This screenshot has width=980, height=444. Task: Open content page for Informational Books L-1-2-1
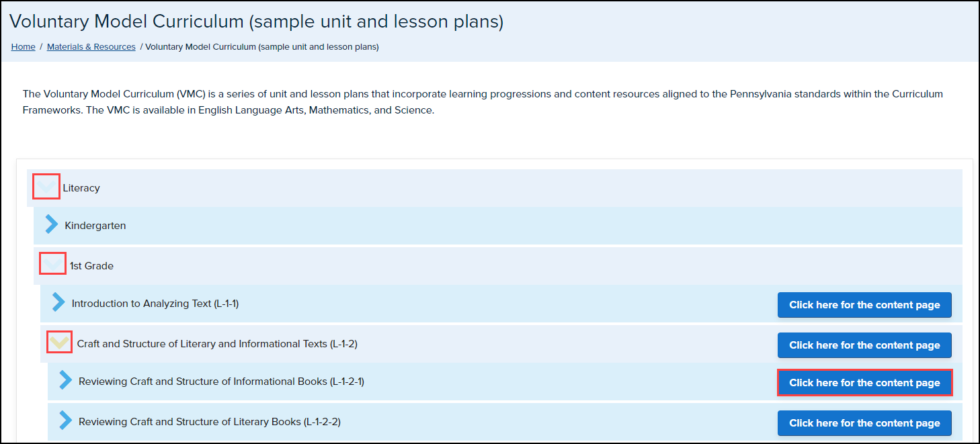click(x=864, y=383)
